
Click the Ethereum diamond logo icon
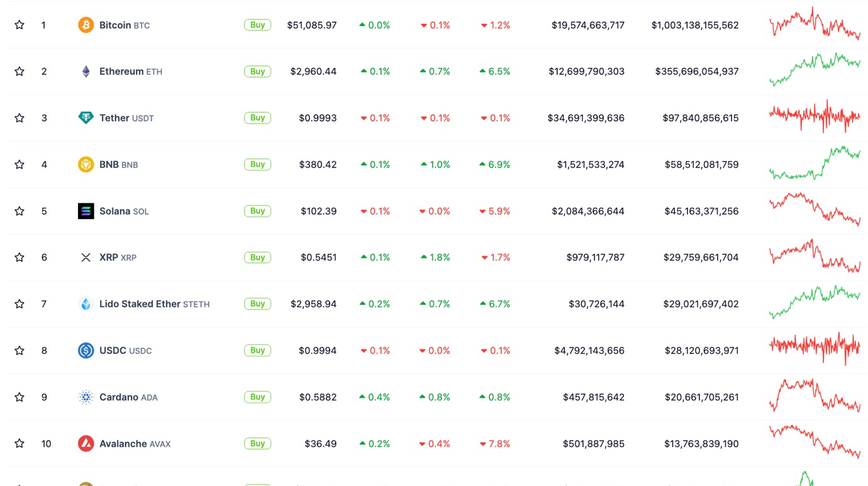pos(86,72)
